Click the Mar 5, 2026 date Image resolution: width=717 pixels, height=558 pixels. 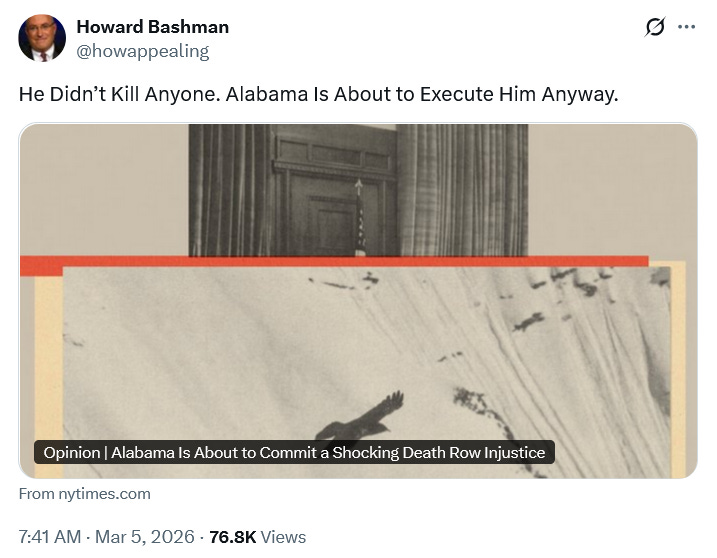click(x=144, y=537)
